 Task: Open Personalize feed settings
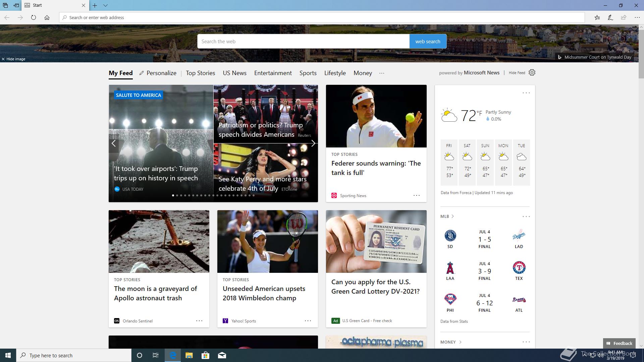158,73
